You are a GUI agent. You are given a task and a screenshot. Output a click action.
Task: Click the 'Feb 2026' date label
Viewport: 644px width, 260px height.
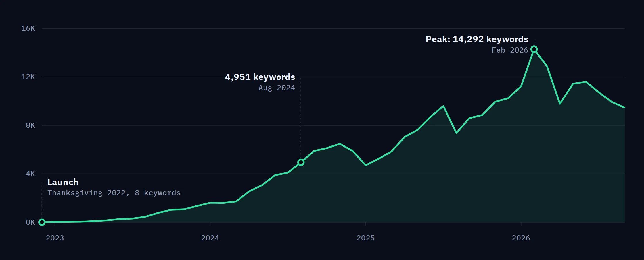(x=510, y=50)
